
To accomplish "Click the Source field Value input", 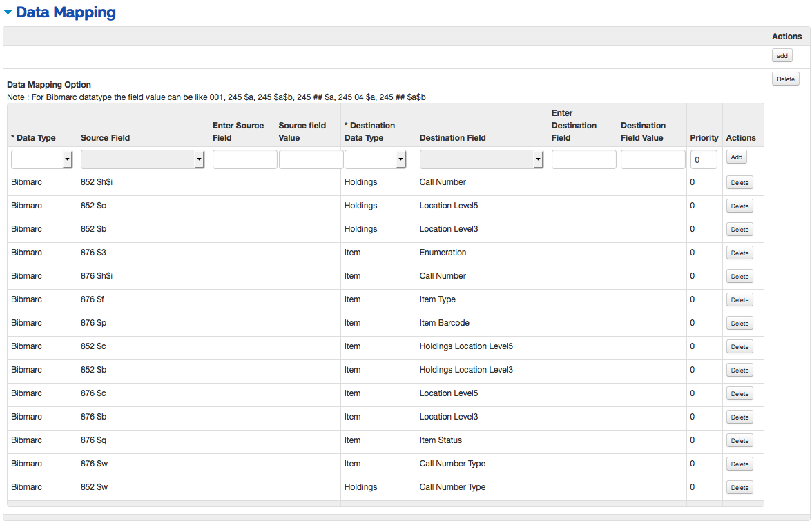I will tap(311, 159).
